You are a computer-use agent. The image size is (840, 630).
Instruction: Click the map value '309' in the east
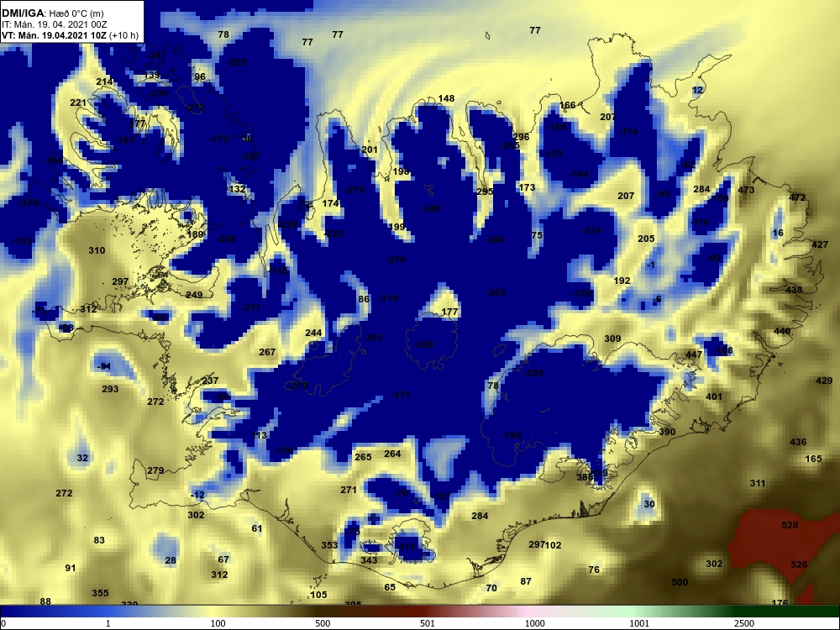[x=612, y=339]
